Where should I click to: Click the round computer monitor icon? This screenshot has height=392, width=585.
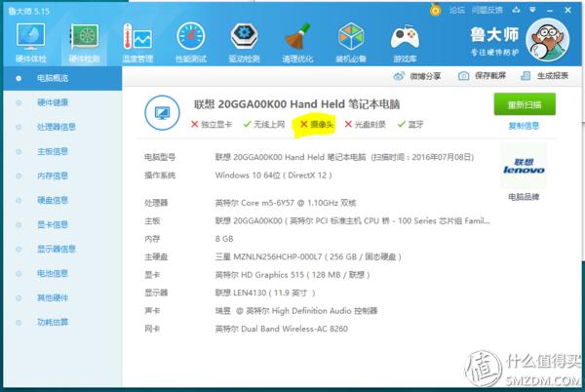(162, 113)
